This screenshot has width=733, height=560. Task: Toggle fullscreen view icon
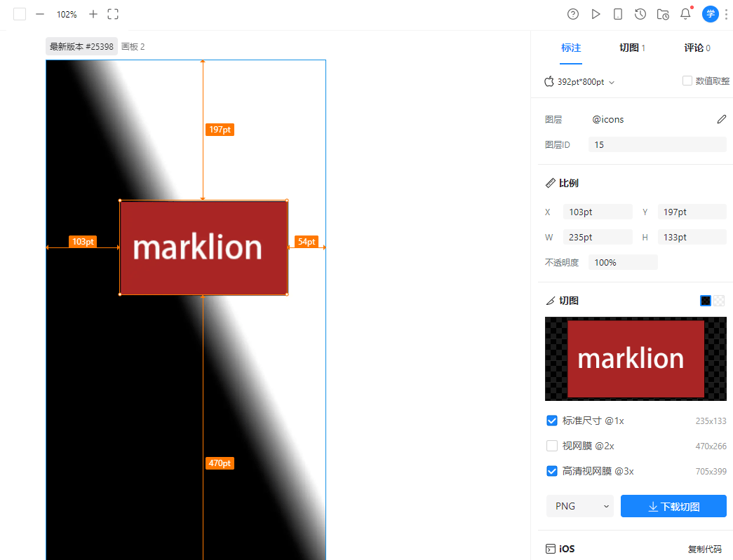(x=113, y=15)
